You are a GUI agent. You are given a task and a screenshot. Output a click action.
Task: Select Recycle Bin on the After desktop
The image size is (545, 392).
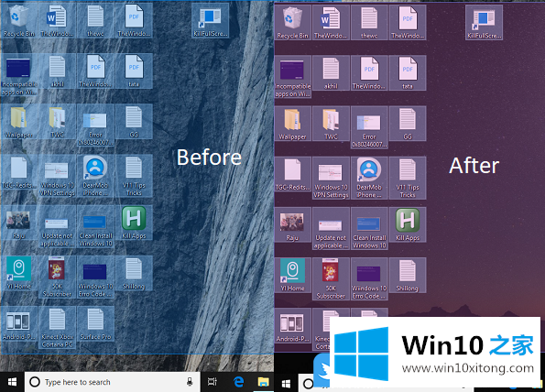tap(292, 22)
